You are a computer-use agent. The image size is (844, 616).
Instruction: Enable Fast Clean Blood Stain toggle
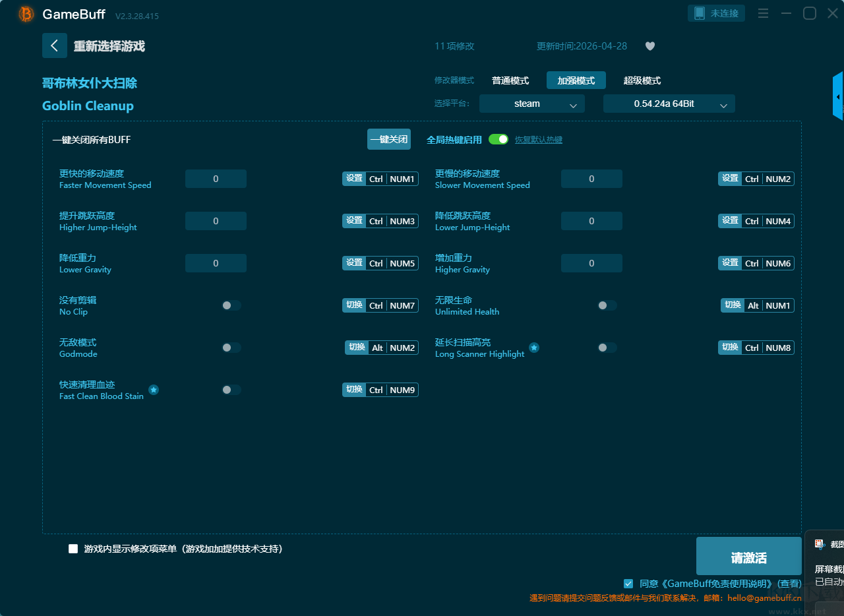[x=231, y=390]
